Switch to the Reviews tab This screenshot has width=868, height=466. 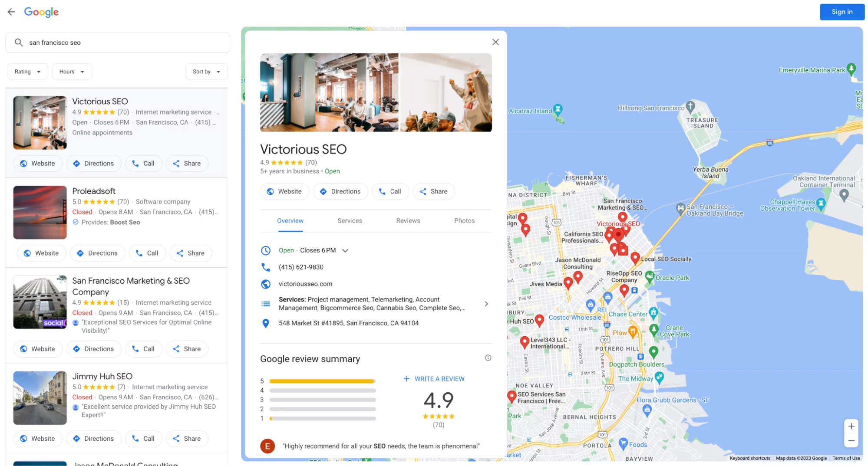click(407, 220)
